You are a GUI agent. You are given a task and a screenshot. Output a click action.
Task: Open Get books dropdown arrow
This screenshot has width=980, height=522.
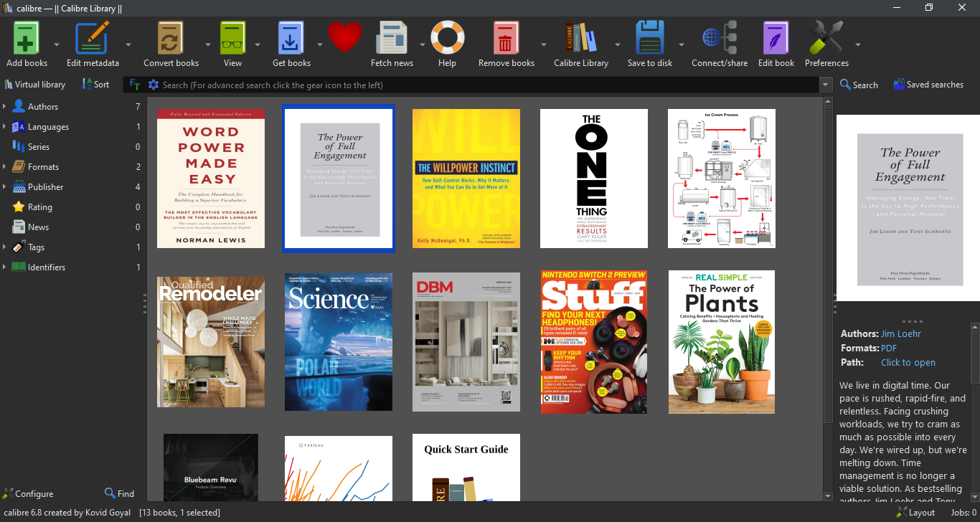320,44
